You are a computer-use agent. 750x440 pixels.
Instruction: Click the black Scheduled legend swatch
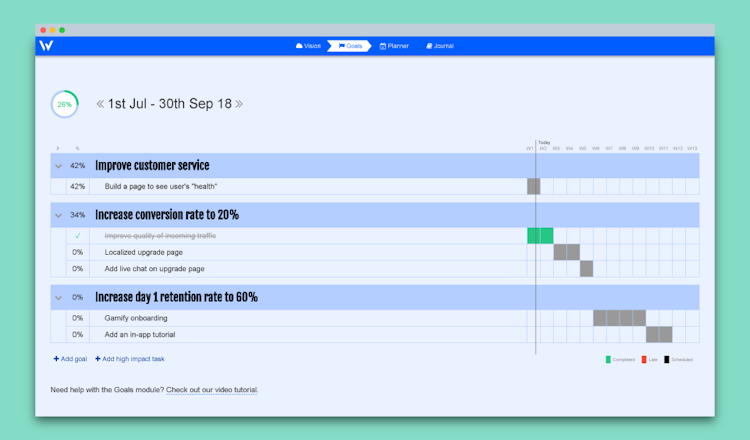coord(666,360)
